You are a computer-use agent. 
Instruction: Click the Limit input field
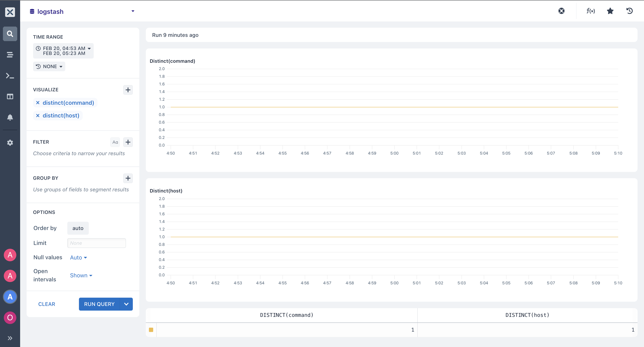pos(97,243)
